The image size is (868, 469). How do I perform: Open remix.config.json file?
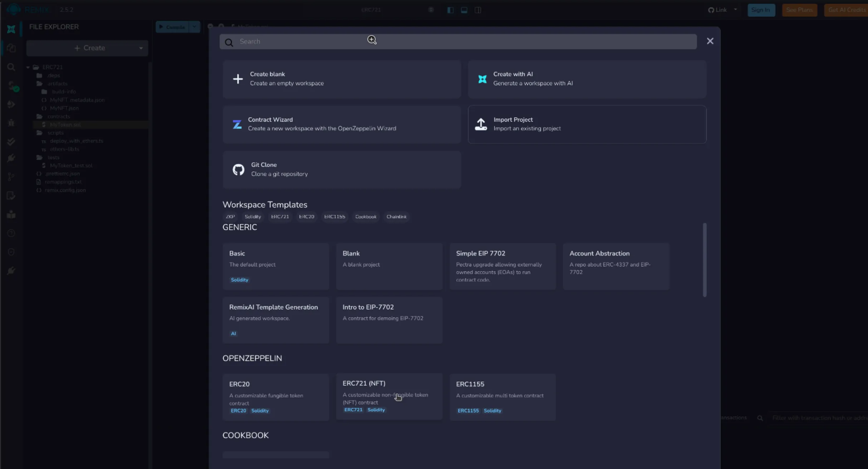[x=65, y=190]
